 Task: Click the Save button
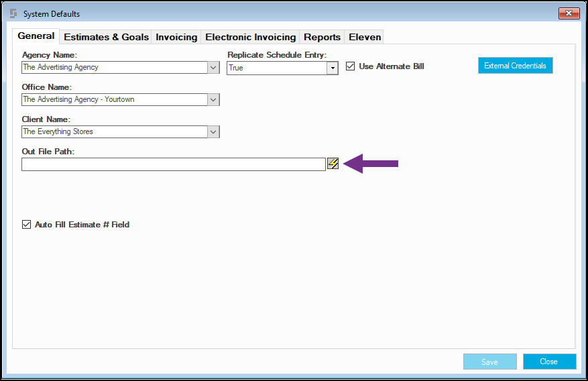[x=489, y=362]
